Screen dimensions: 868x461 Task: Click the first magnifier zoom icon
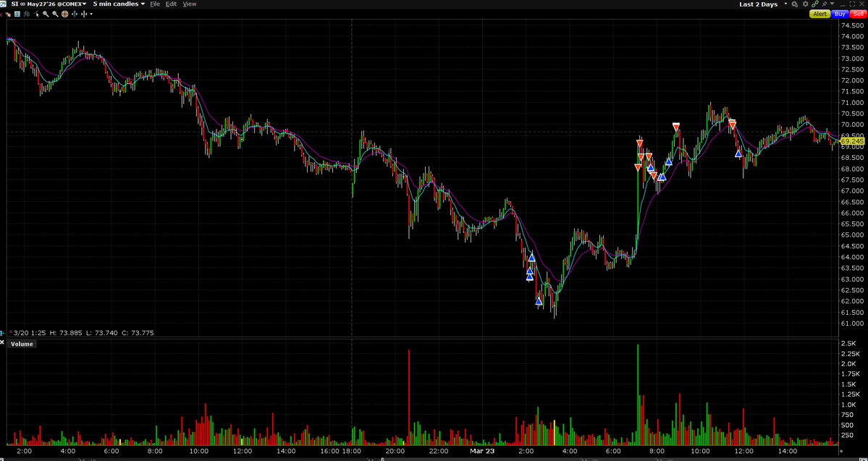tap(46, 14)
